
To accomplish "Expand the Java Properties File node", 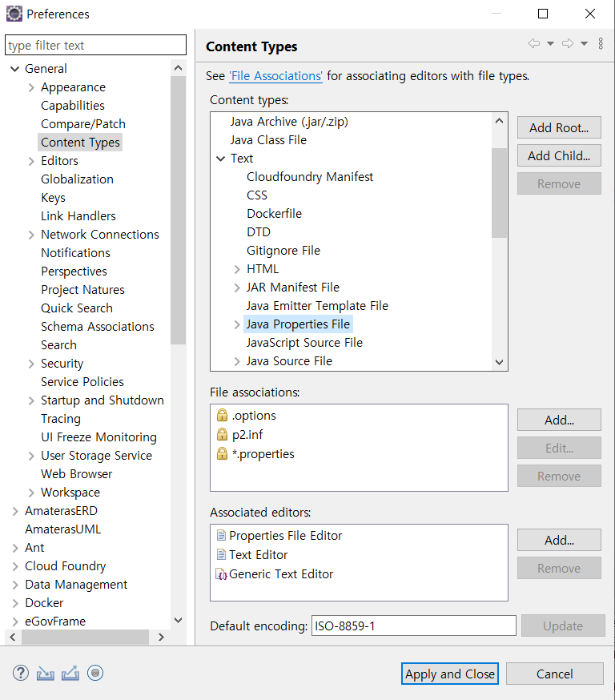I will 237,324.
